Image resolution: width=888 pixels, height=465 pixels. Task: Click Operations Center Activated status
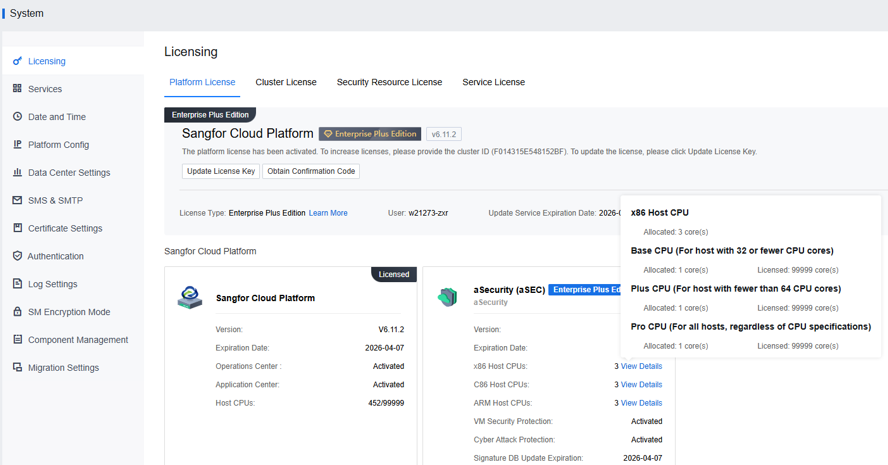click(388, 366)
